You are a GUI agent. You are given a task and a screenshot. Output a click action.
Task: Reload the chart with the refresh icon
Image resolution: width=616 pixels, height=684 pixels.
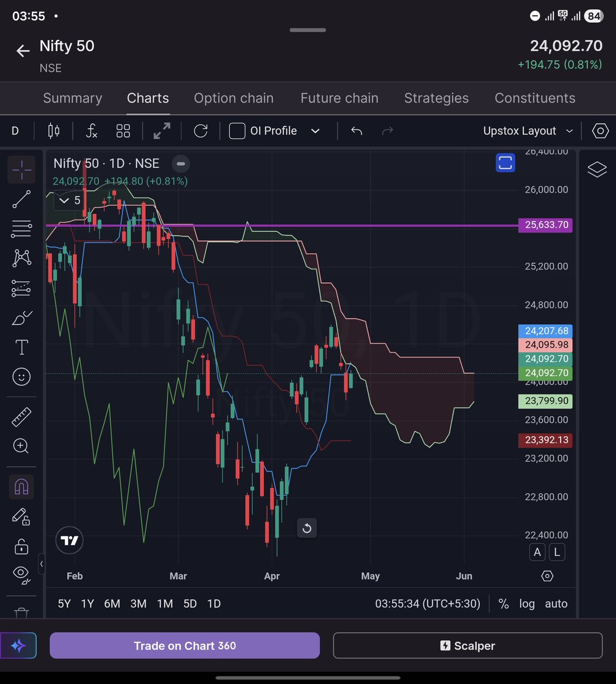[201, 131]
